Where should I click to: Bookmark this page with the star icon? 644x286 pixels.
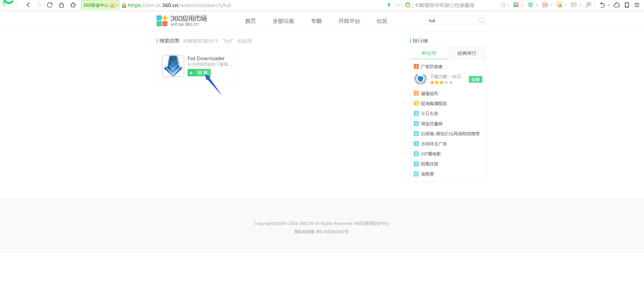73,5
